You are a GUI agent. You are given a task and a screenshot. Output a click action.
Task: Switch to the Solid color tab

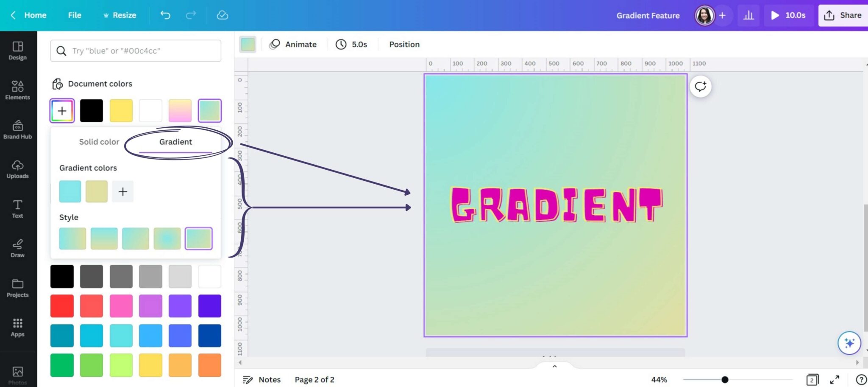[x=99, y=142]
